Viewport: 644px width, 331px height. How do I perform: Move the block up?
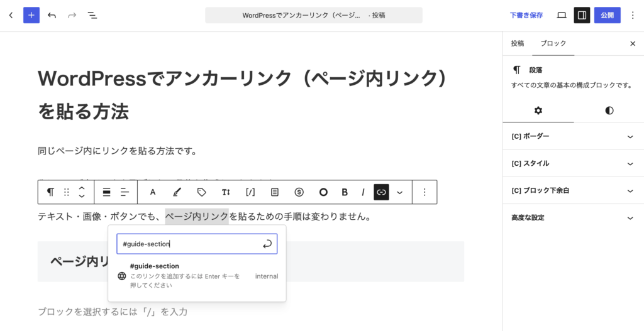tap(82, 188)
